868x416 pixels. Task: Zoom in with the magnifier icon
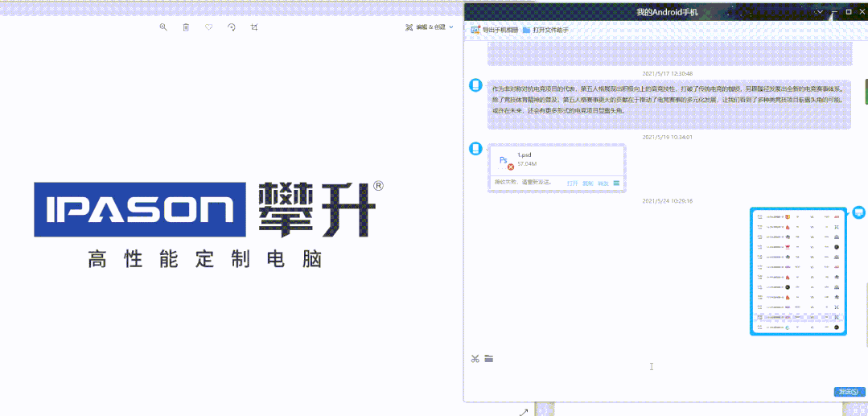163,27
